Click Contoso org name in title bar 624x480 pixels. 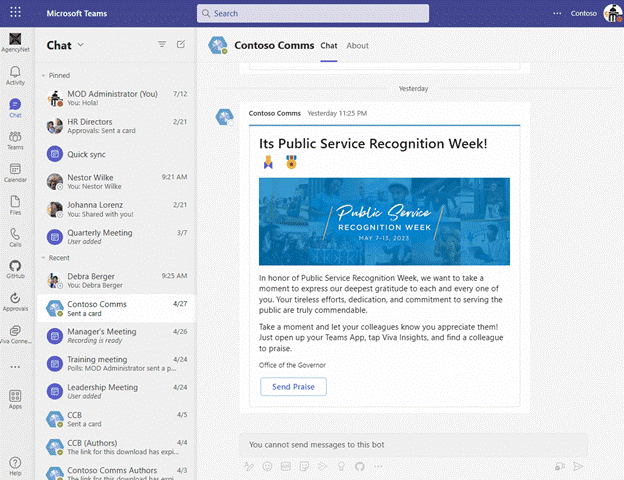583,13
